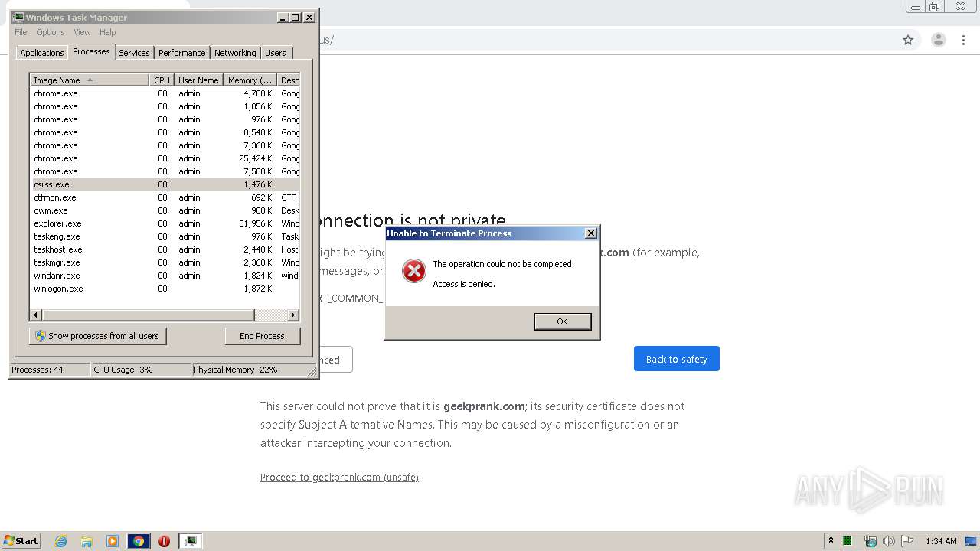Image resolution: width=980 pixels, height=551 pixels.
Task: Select the ctfmon.exe process
Action: [x=165, y=197]
